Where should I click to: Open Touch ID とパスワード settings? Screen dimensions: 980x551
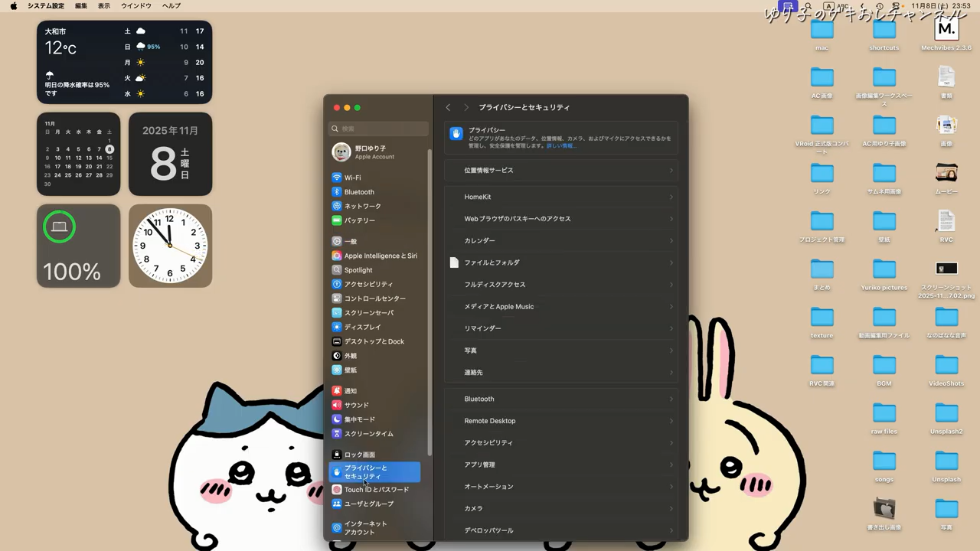tap(337, 490)
